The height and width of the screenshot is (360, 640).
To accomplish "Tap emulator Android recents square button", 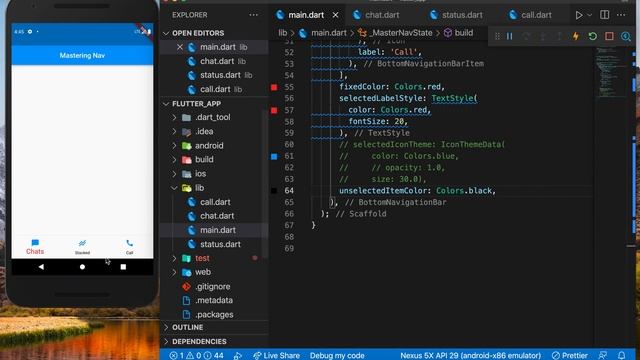I will tap(123, 267).
